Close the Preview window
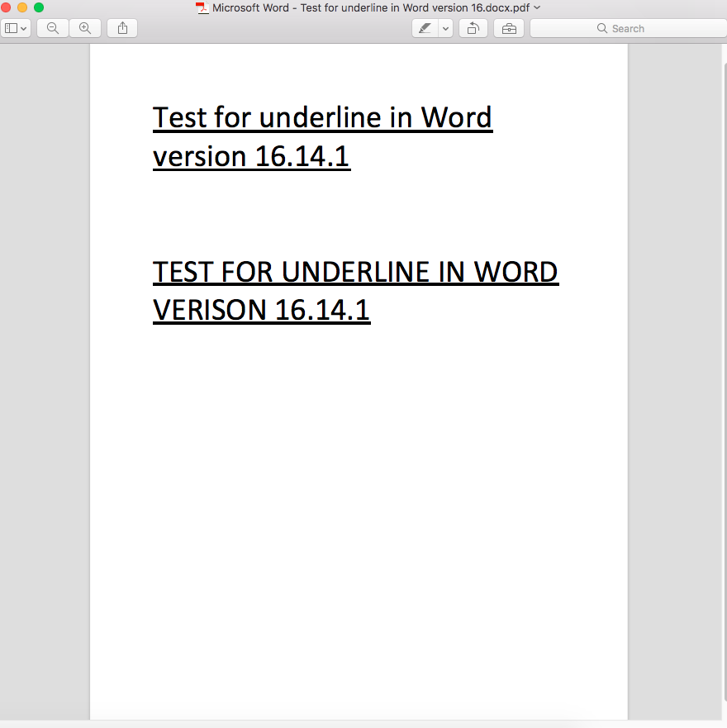This screenshot has width=727, height=728. point(6,7)
